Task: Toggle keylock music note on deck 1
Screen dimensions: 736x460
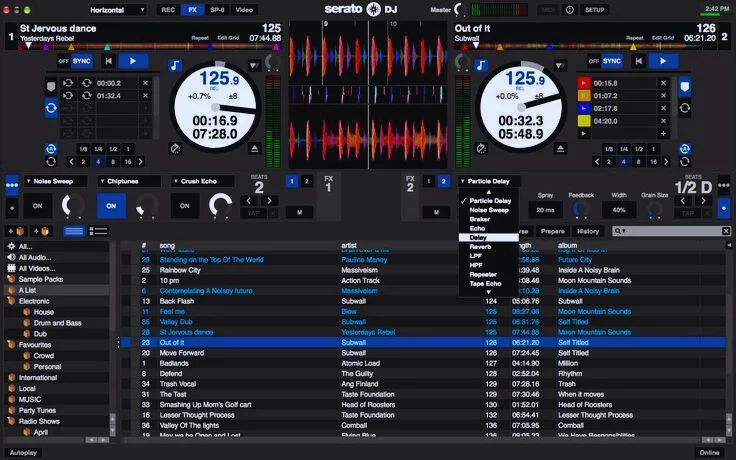Action: [x=175, y=66]
